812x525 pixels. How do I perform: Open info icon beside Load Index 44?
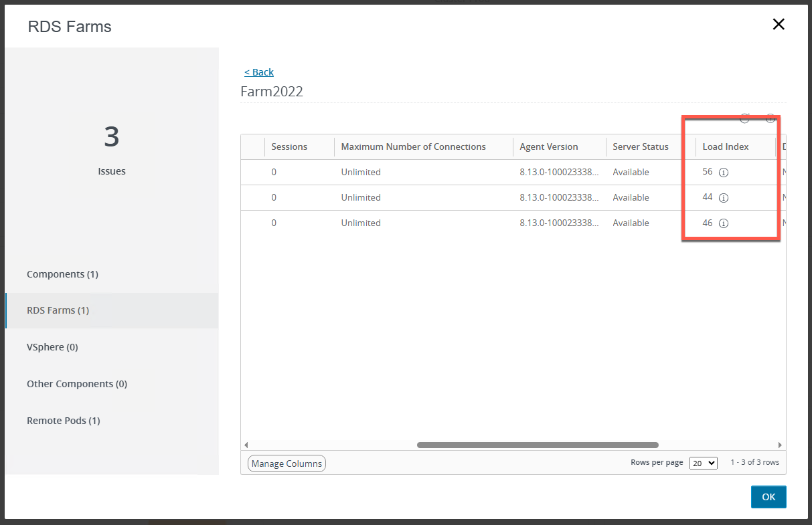(x=724, y=198)
